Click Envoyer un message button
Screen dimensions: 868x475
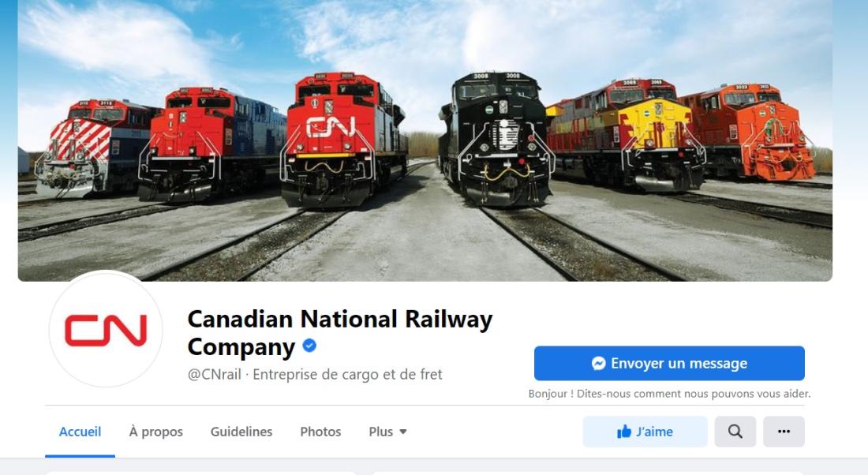click(x=669, y=363)
